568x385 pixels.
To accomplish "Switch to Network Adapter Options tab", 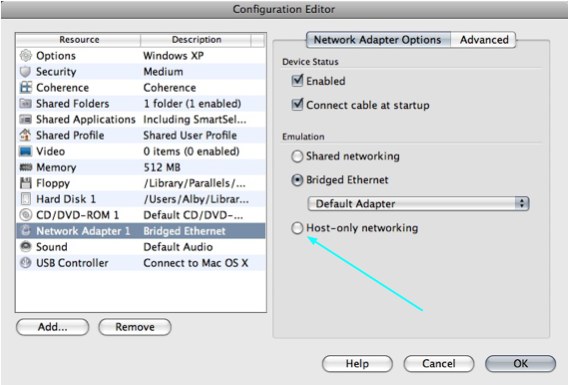I will [x=378, y=40].
